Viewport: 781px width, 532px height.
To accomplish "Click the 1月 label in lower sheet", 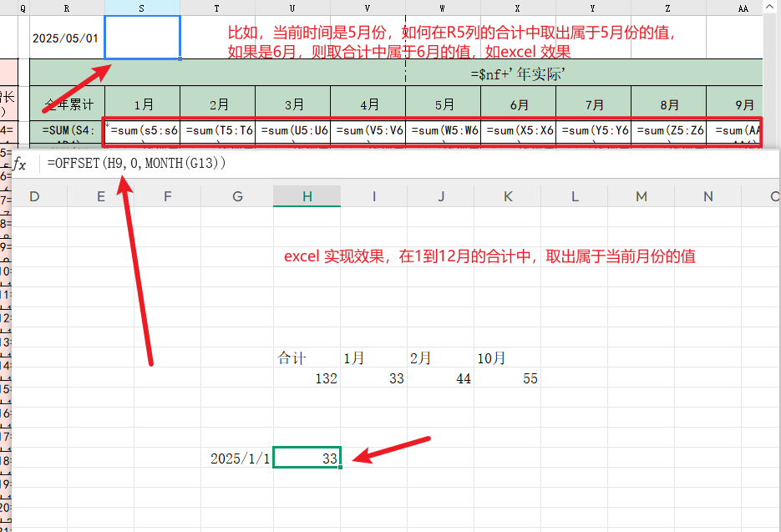I will 374,357.
